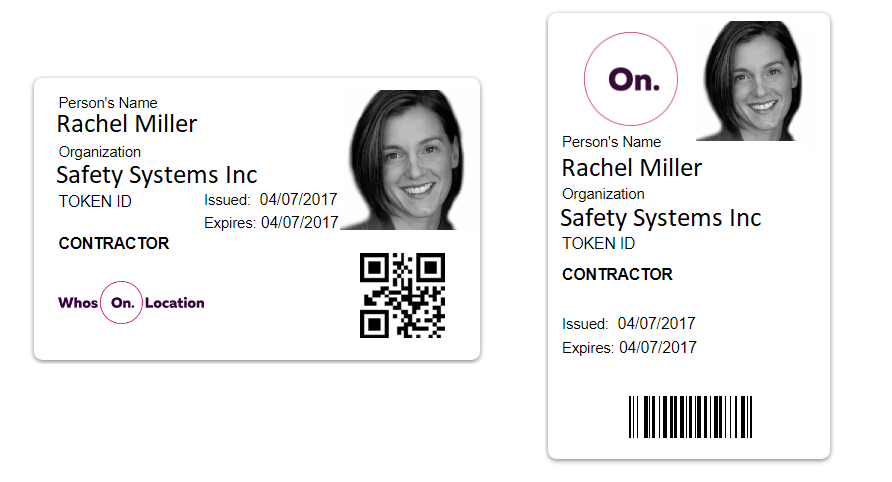Click TOKEN ID text on vertical badge
The height and width of the screenshot is (482, 892).
[598, 244]
